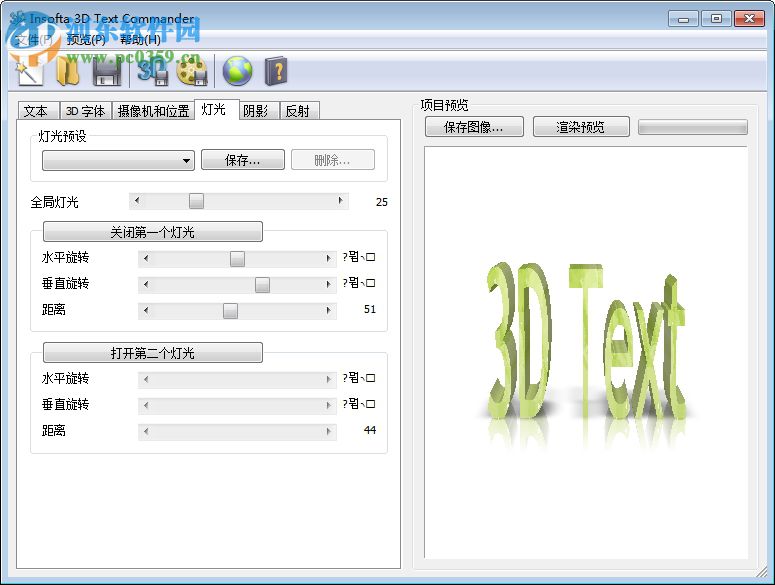Click right arrow of first light 距离
Screen dimensions: 775x585
coord(329,311)
